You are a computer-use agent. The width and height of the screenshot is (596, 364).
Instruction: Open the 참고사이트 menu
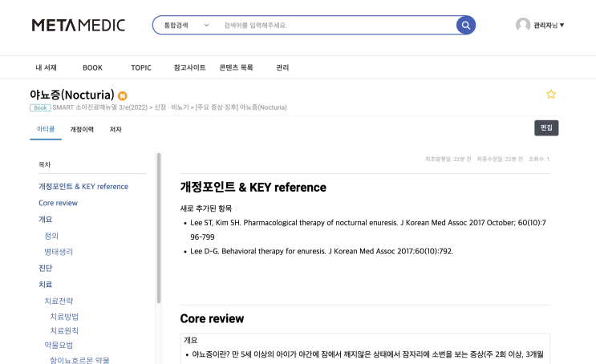(x=189, y=67)
